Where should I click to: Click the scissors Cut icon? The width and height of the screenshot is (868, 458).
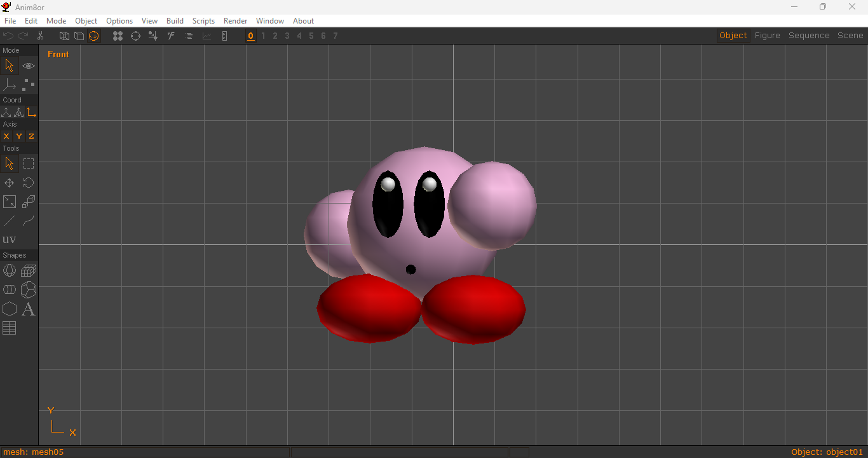[x=40, y=36]
